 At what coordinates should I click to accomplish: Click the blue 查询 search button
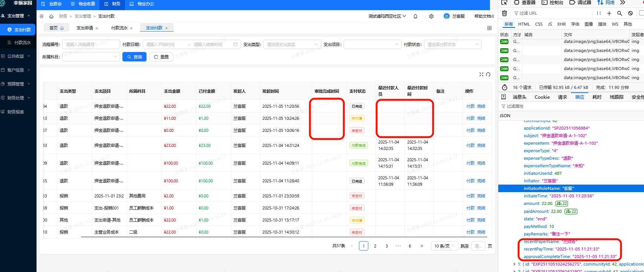pyautogui.click(x=134, y=57)
